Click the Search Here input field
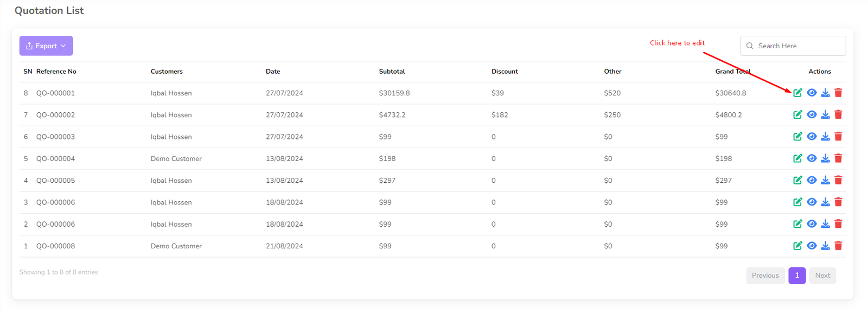The width and height of the screenshot is (868, 314). 797,46
